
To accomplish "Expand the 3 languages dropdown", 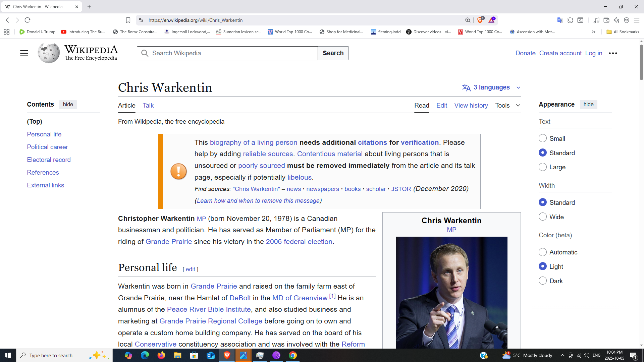I will (x=491, y=87).
